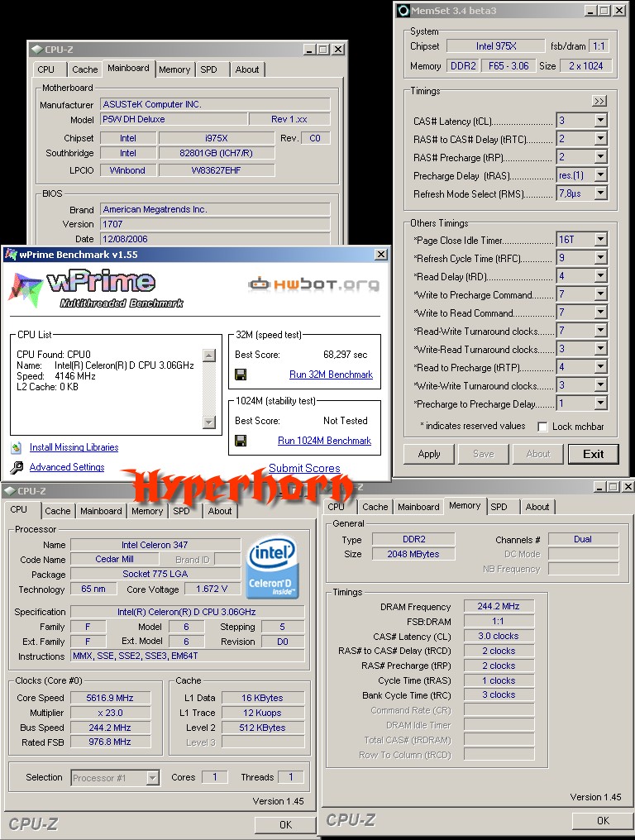Viewport: 635px width, 840px height.
Task: Click CPU List scrollbar up arrow
Action: tap(209, 356)
